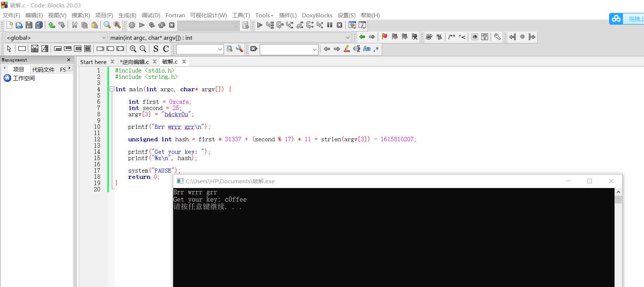The image size is (644, 287).
Task: Cut selection with scissors icon
Action: click(75, 25)
